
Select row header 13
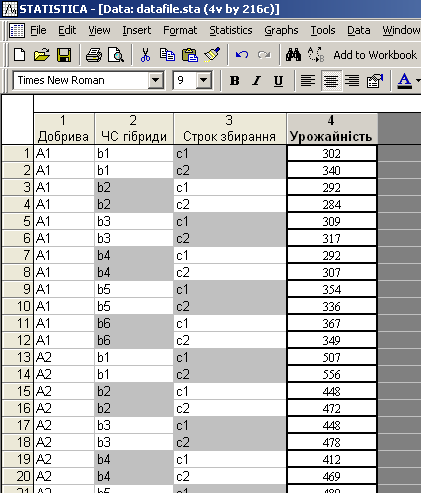point(17,357)
